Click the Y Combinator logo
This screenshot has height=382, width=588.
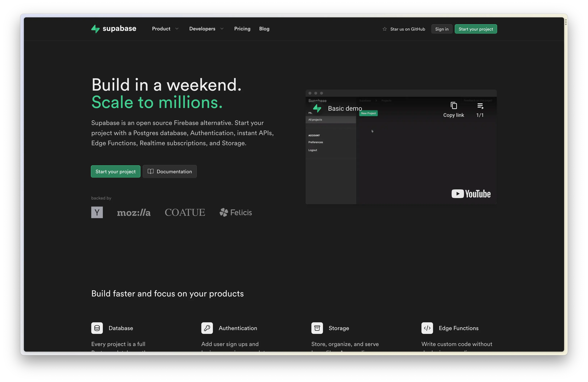[x=97, y=213]
